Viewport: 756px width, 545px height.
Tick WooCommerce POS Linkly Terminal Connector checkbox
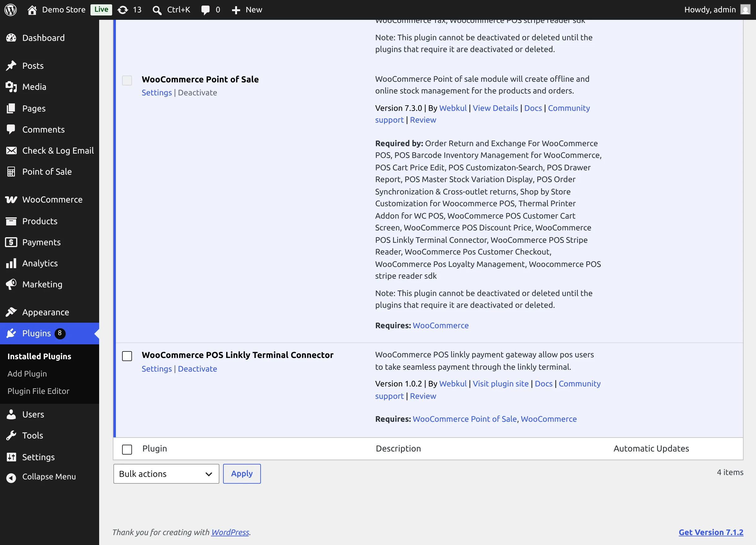click(x=127, y=356)
